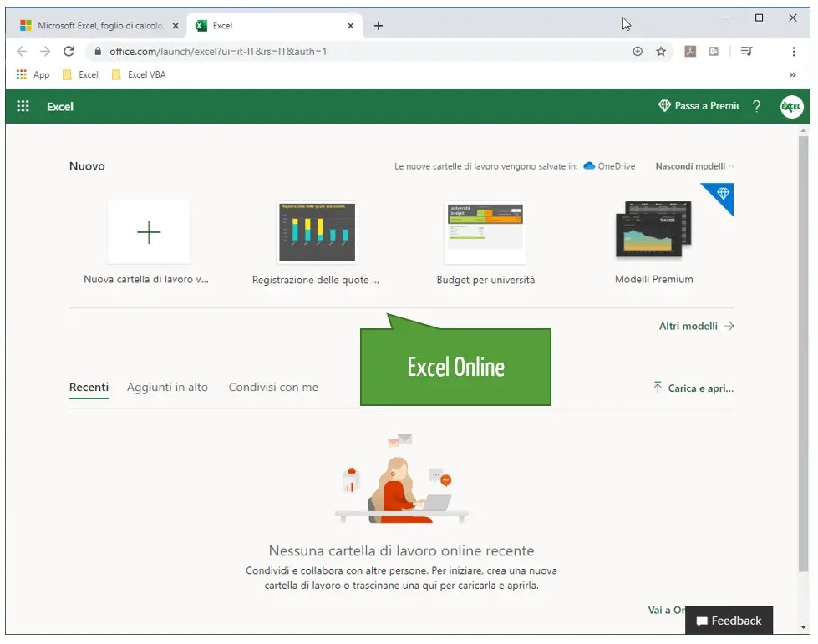
Task: Bookmark this page with star icon
Action: click(x=661, y=51)
